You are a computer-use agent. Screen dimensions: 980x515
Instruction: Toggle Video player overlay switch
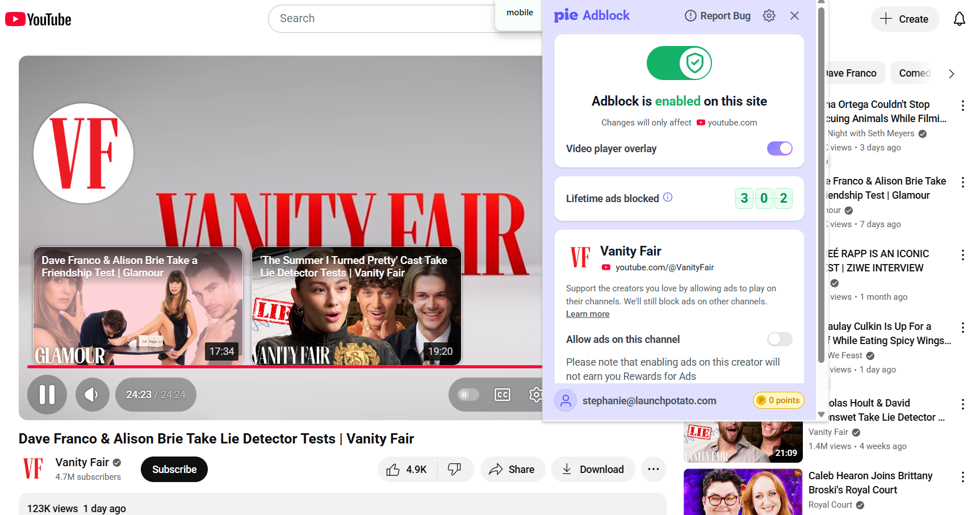[780, 148]
